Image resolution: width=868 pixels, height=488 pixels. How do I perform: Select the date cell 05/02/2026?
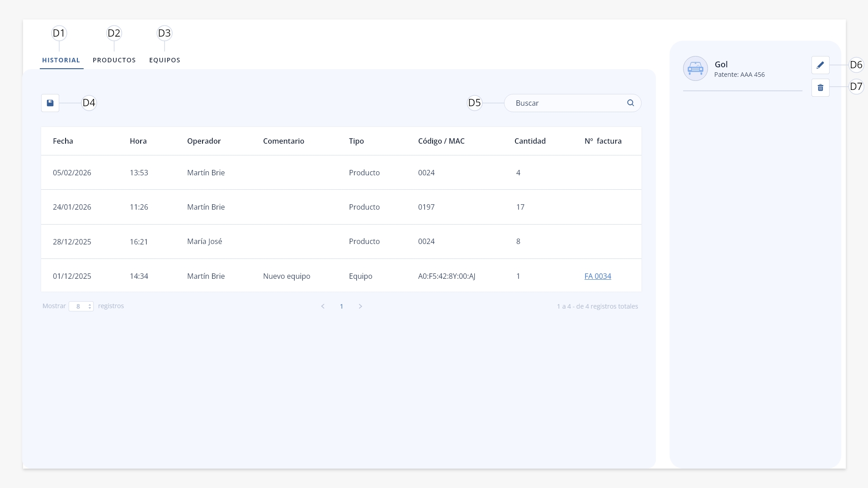point(72,173)
